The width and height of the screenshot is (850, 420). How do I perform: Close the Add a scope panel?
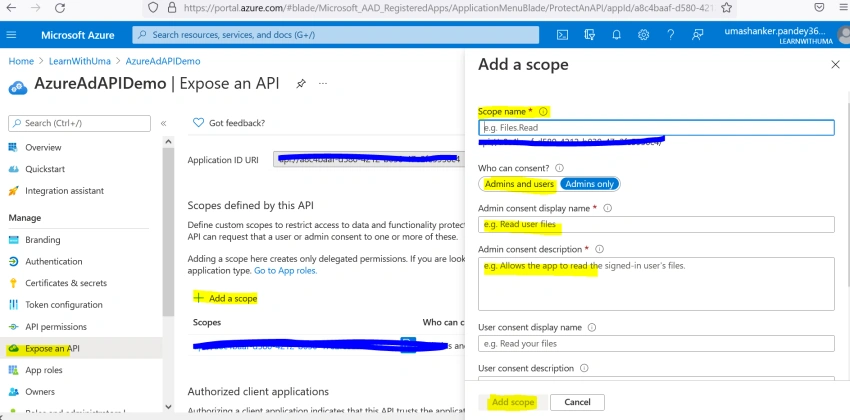tap(835, 64)
